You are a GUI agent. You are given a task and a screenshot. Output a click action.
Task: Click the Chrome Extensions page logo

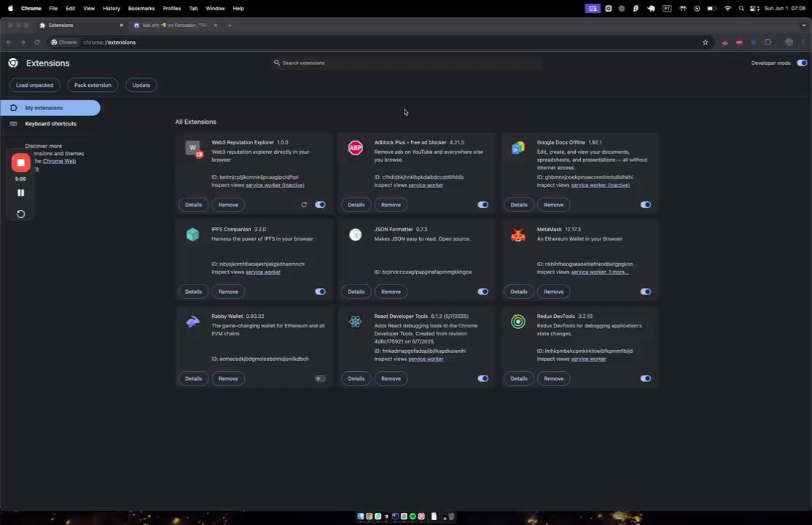13,63
